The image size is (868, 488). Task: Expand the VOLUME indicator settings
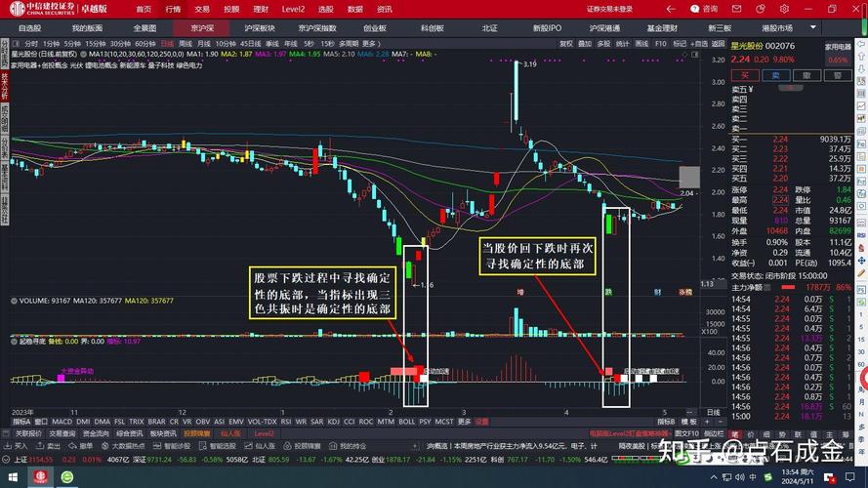click(15, 301)
